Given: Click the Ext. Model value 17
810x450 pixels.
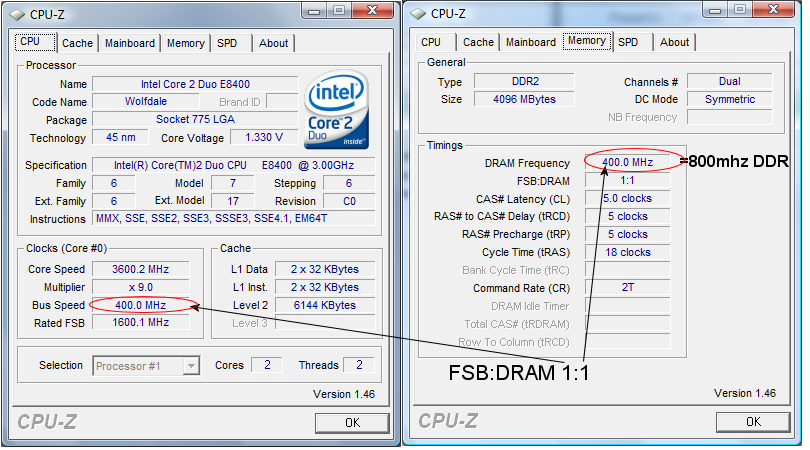Looking at the screenshot, I should (x=233, y=201).
